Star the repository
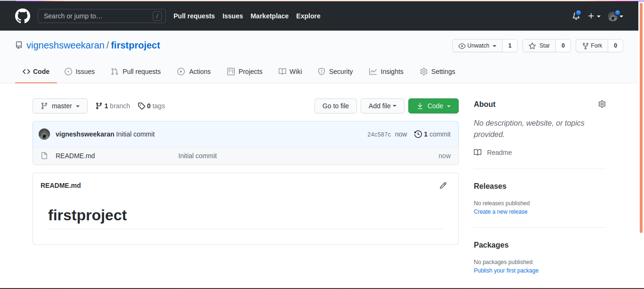644x289 pixels. tap(539, 46)
